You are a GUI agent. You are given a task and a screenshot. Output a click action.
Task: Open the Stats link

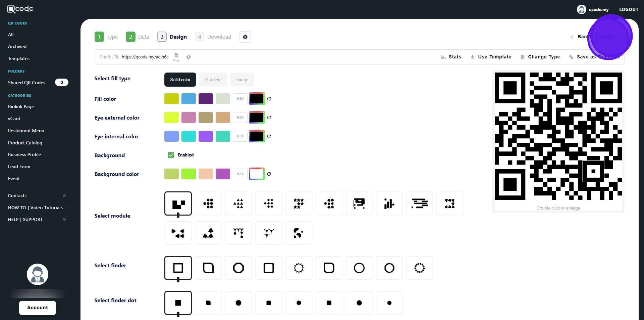(451, 57)
